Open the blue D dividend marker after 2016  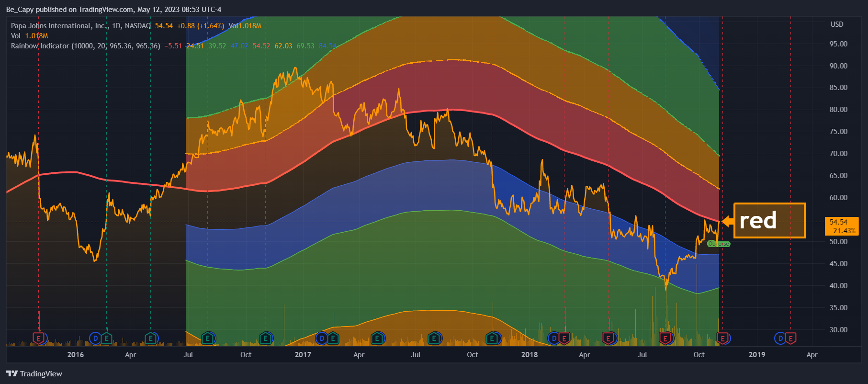point(95,339)
